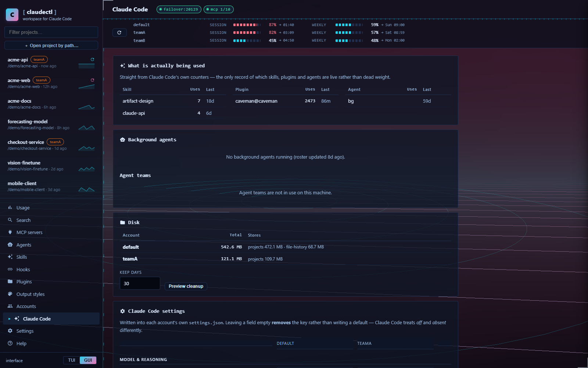Image resolution: width=588 pixels, height=368 pixels.
Task: Click the default account row in Disk table
Action: coord(286,247)
